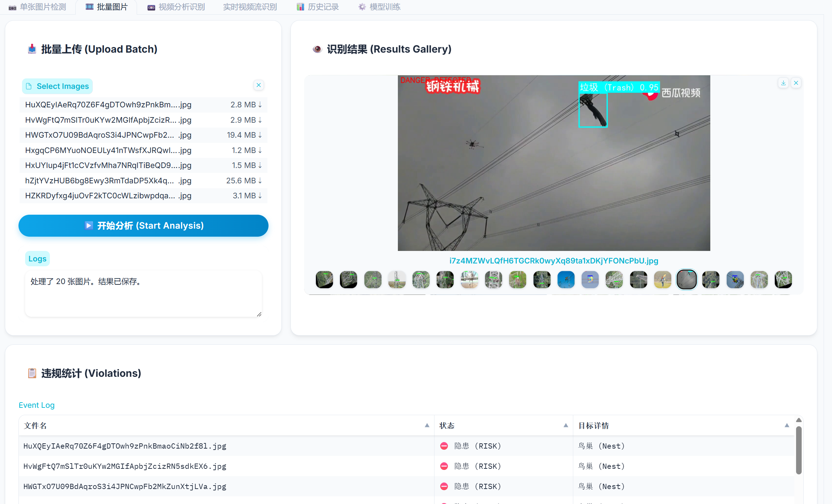This screenshot has width=832, height=504.
Task: Click the 3.1 MB HZKRDyfxg4 download arrow
Action: coord(260,196)
